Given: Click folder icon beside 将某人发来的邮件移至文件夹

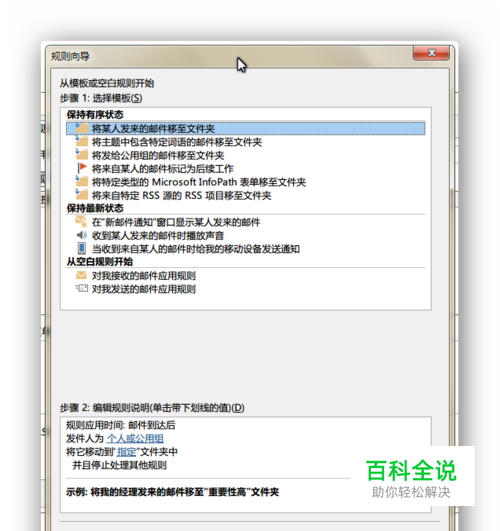Looking at the screenshot, I should click(81, 128).
